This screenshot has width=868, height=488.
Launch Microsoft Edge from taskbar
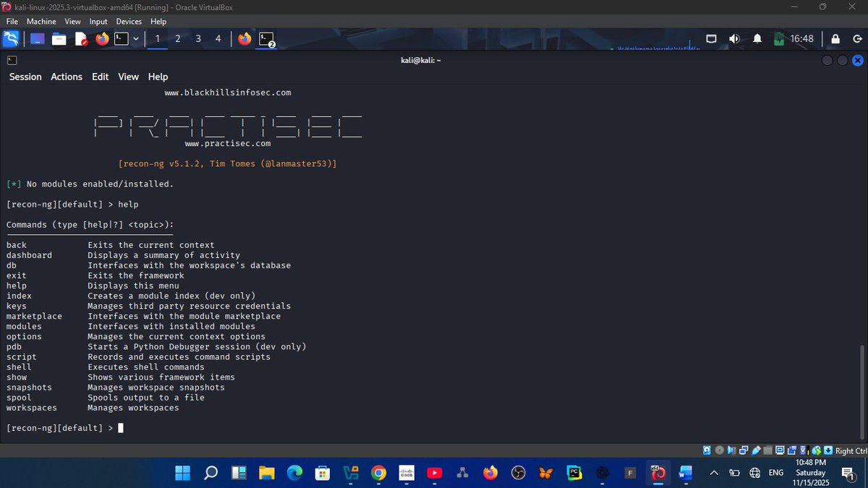(295, 473)
